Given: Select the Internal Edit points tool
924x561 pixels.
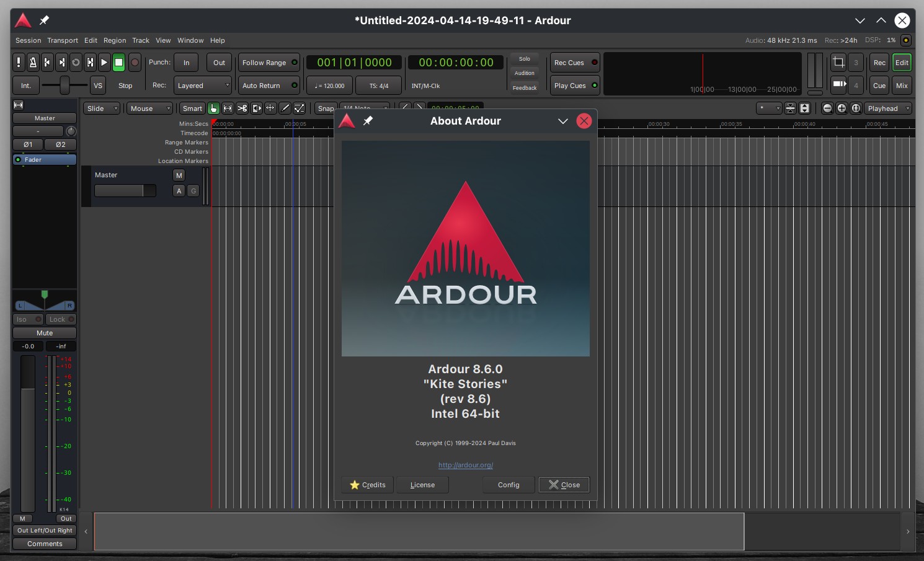Looking at the screenshot, I should pos(299,108).
